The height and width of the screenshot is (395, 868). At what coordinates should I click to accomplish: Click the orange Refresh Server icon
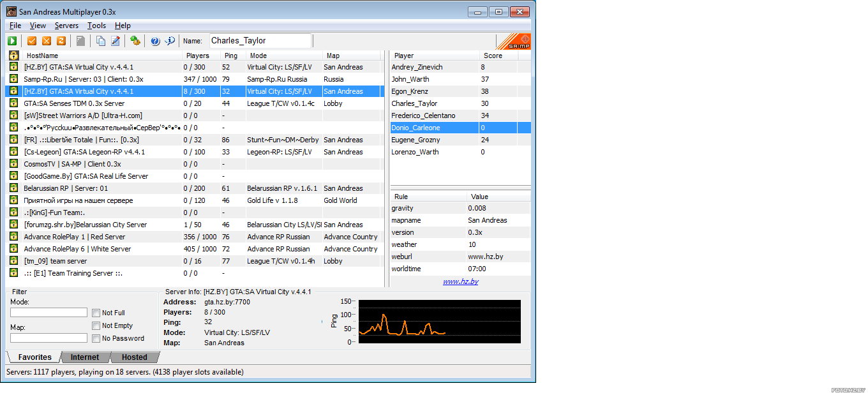coord(61,41)
